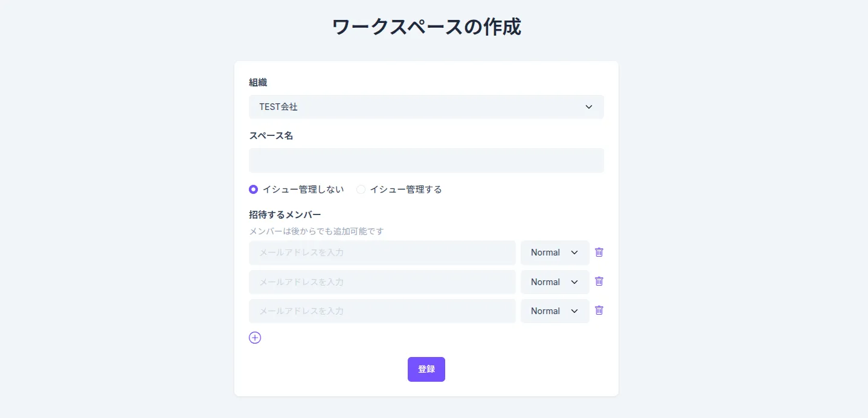Screen dimensions: 868x418
Task: Open the first member's Normal role dropdown
Action: click(x=554, y=252)
